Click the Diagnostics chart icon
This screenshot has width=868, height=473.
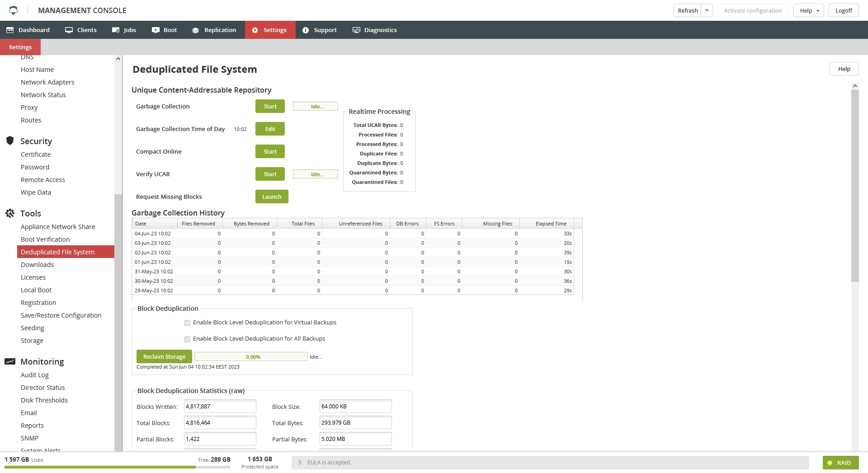click(x=356, y=30)
